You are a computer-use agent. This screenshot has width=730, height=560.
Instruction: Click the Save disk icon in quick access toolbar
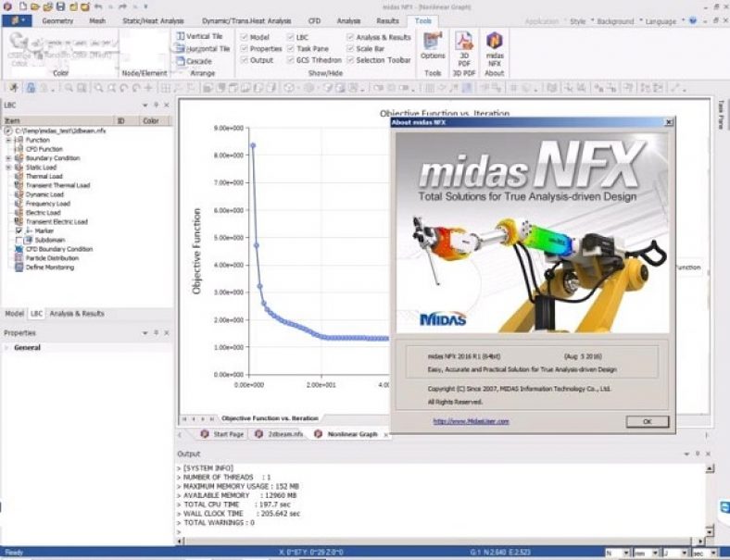coord(60,6)
